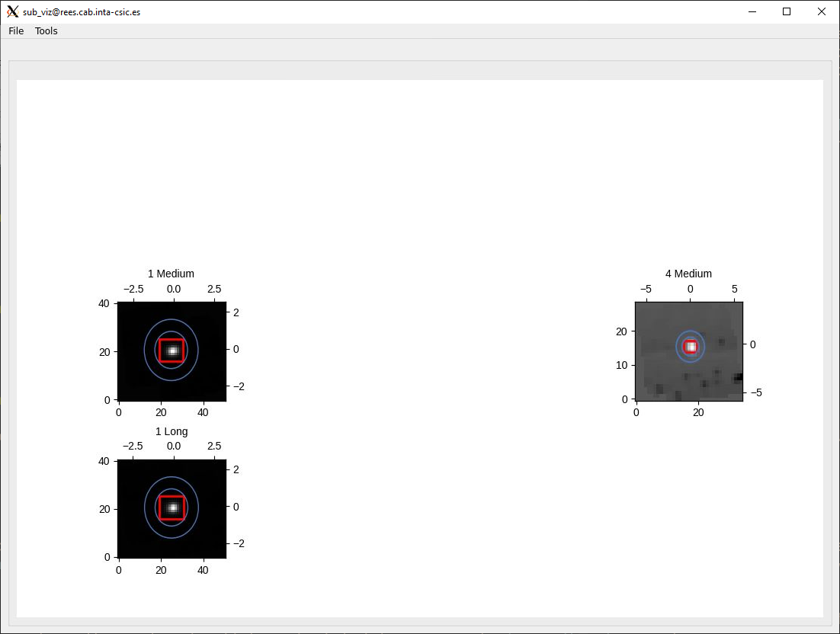Maximize the sub_viz window
The width and height of the screenshot is (840, 634).
coord(787,11)
